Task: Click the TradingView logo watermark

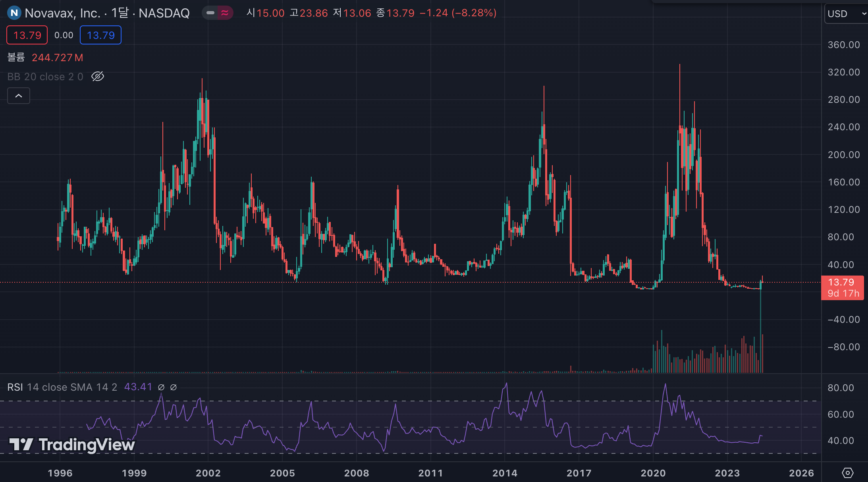Action: 72,445
